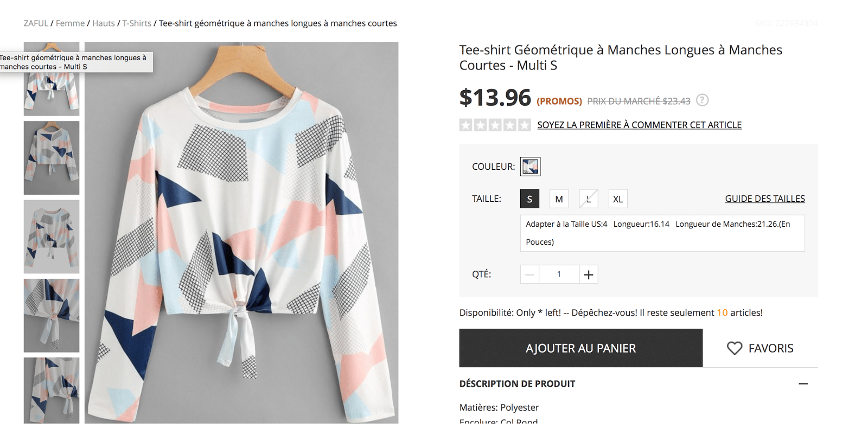Show the second product thumbnail image
The width and height of the screenshot is (868, 428).
(52, 158)
